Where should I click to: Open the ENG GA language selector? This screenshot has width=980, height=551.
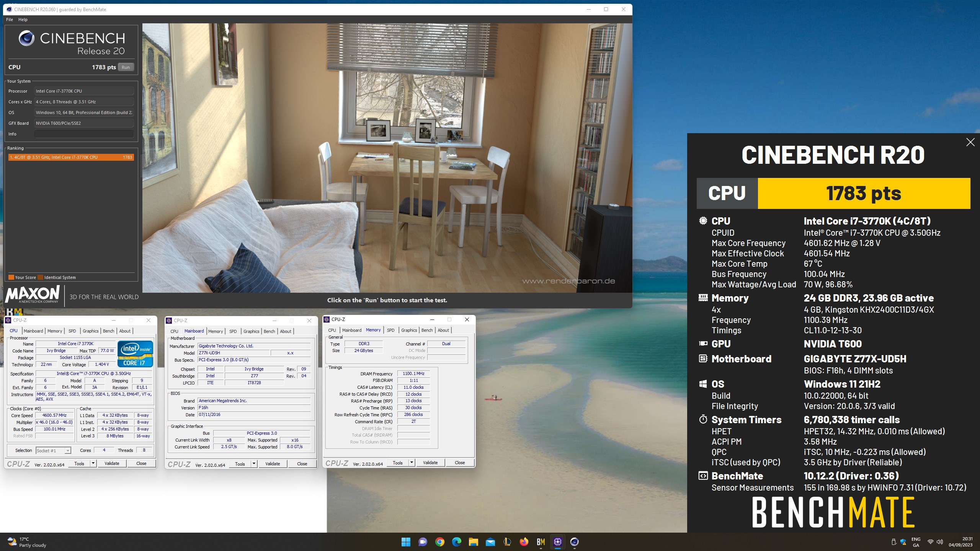point(916,542)
